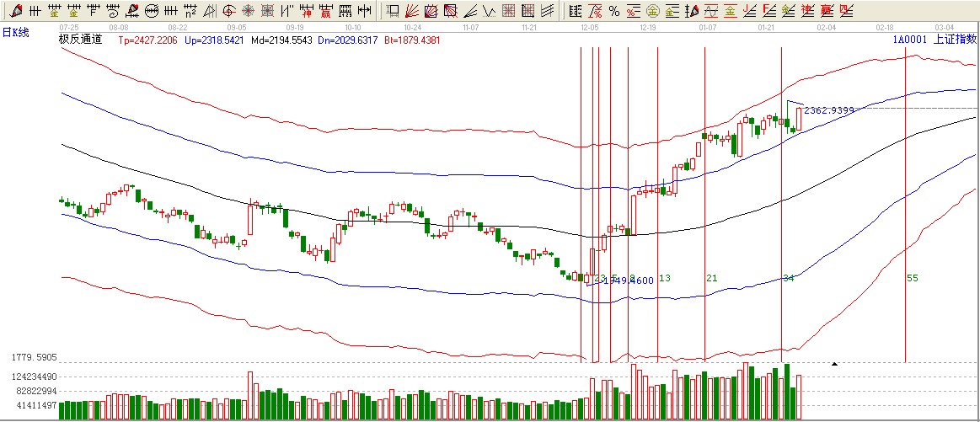This screenshot has height=422, width=980.
Task: Click the percent sign toolbar icon
Action: [614, 11]
